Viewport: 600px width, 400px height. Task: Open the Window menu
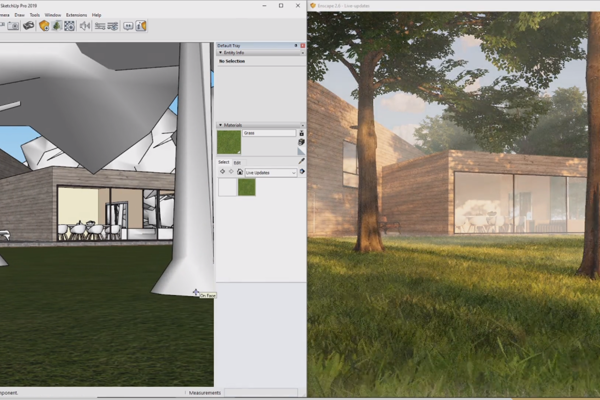(53, 15)
